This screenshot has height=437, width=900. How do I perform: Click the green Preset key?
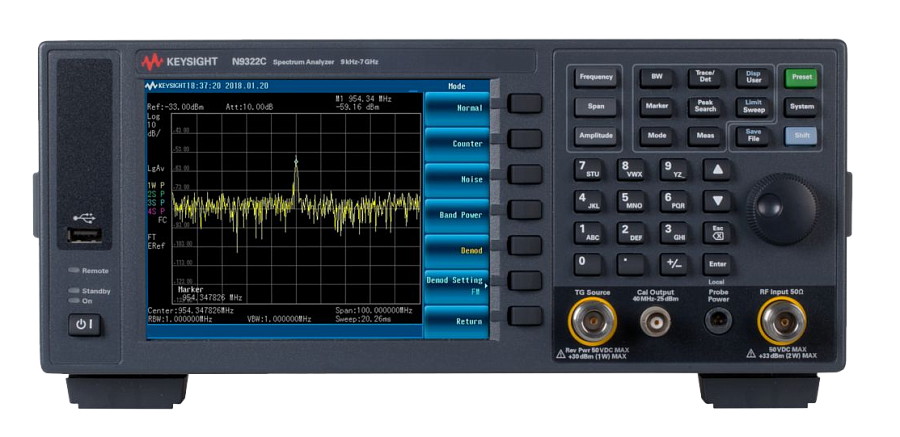coord(801,78)
